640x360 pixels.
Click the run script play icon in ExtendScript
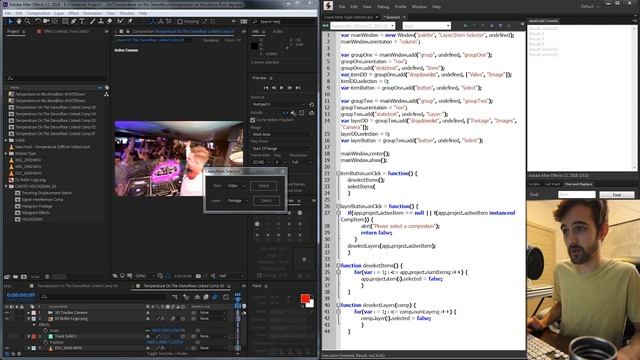click(x=466, y=26)
